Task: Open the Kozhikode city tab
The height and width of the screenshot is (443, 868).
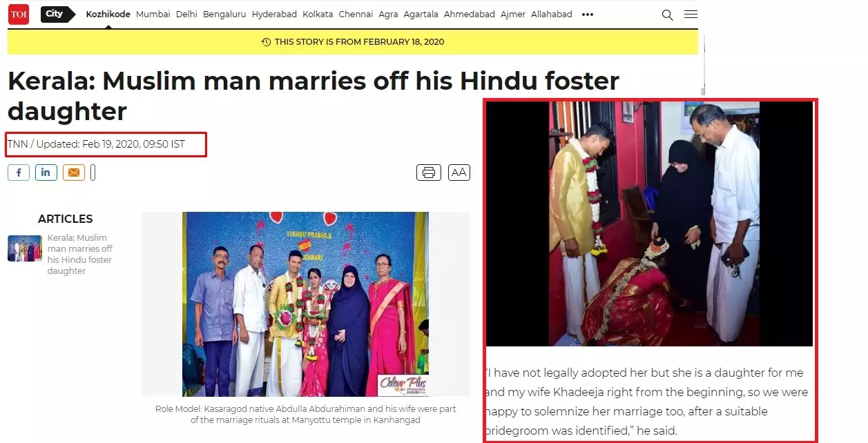Action: [108, 14]
